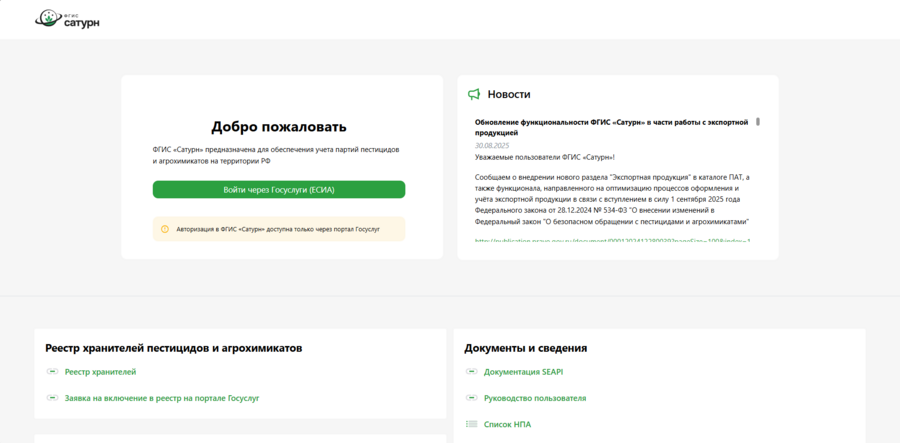Click the news panel scrollbar thumb

click(x=758, y=122)
